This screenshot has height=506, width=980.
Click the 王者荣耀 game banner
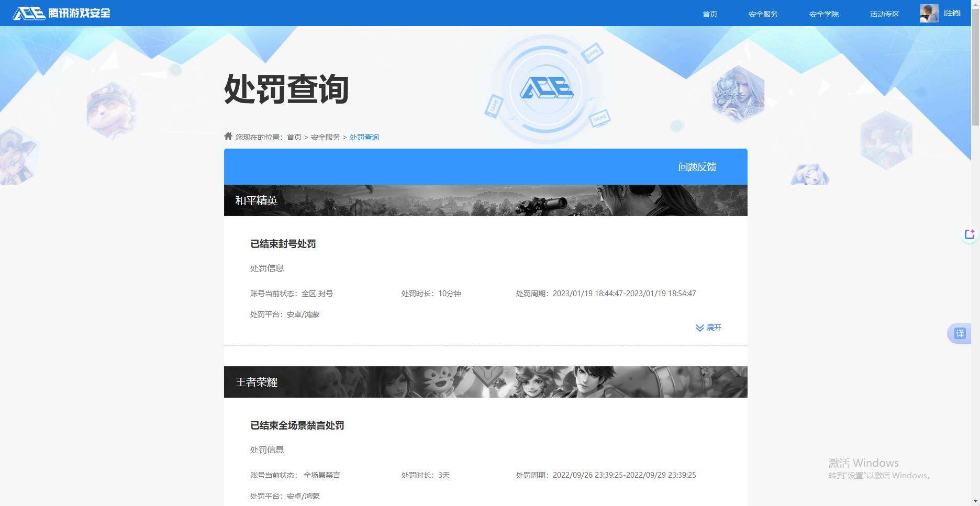pos(486,382)
